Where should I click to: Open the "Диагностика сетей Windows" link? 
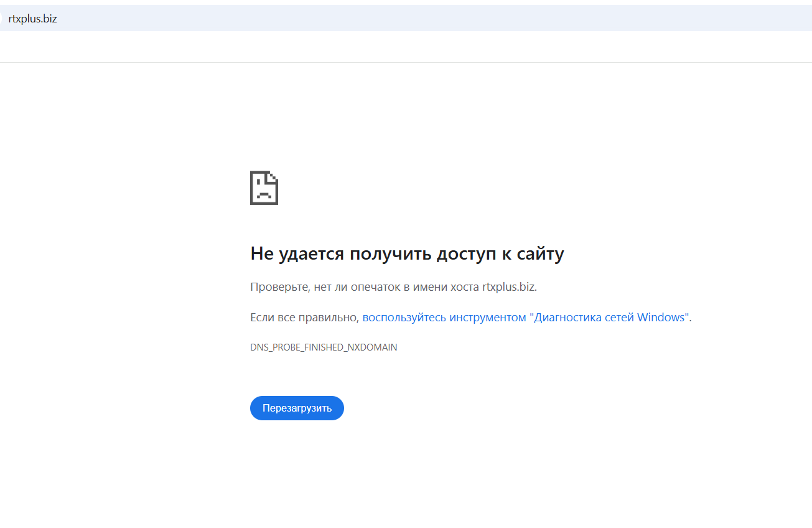tap(607, 317)
